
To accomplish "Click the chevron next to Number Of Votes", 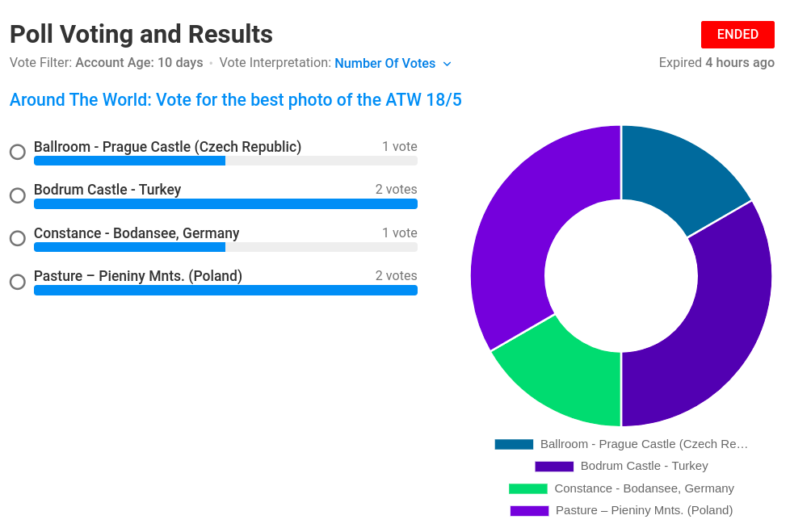I will [x=447, y=64].
